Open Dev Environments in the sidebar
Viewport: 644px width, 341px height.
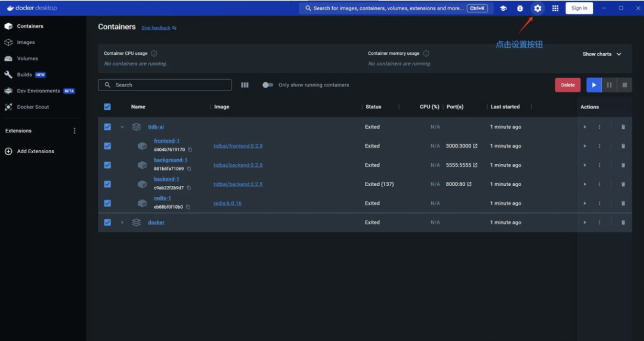(x=39, y=91)
